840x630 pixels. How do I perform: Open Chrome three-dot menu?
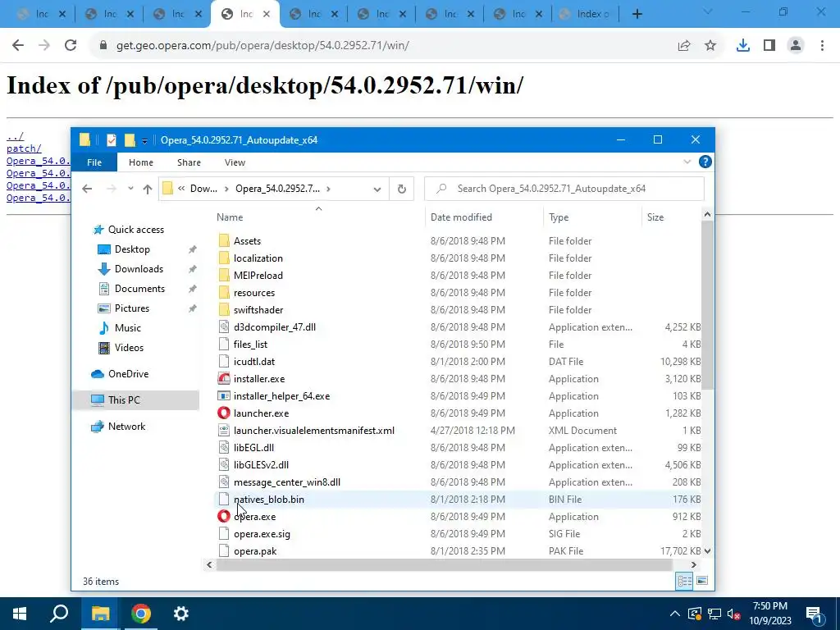click(x=822, y=46)
